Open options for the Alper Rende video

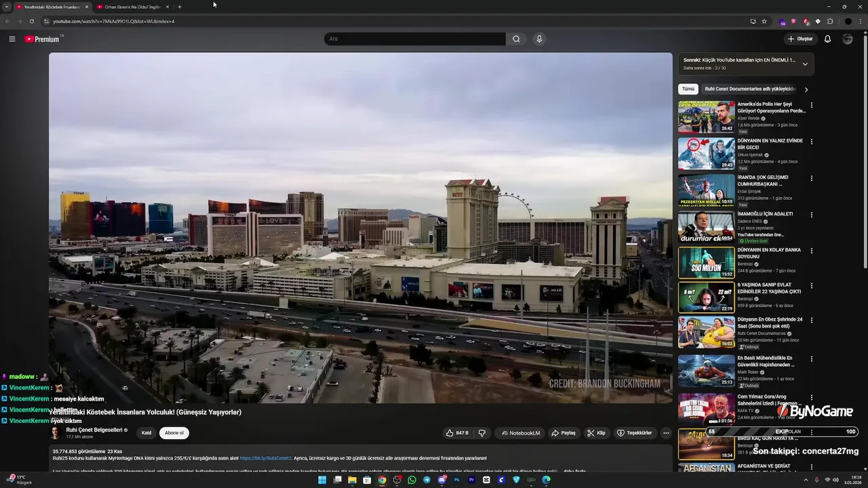click(812, 105)
